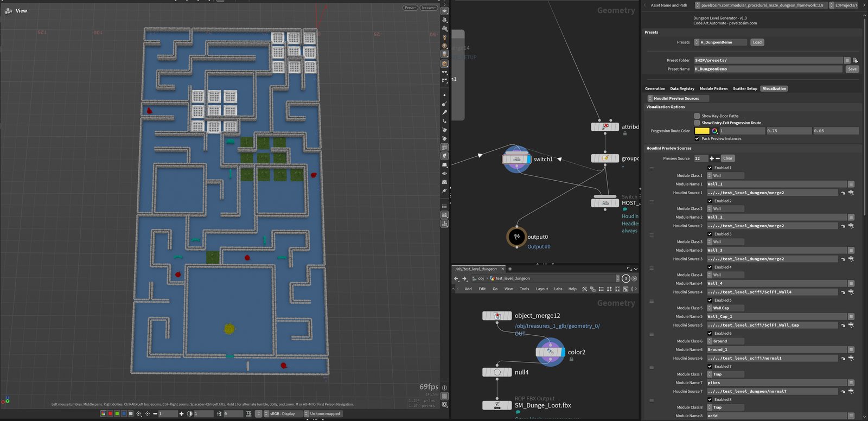Open Module Class 5 Wall Cap dropdown
The image size is (868, 421).
point(725,308)
